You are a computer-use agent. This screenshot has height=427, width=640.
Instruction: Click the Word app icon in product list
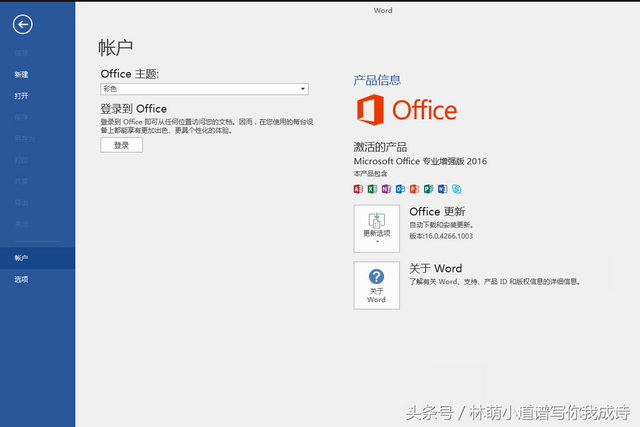(442, 189)
